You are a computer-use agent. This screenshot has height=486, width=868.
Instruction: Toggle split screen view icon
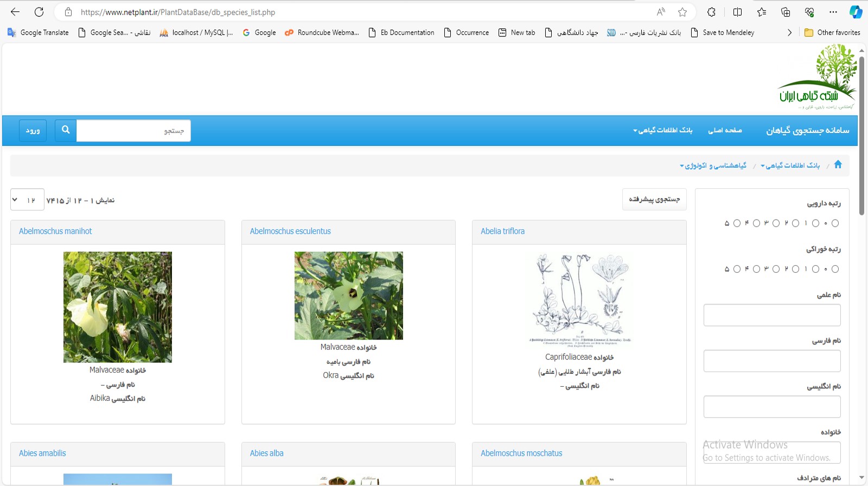737,12
